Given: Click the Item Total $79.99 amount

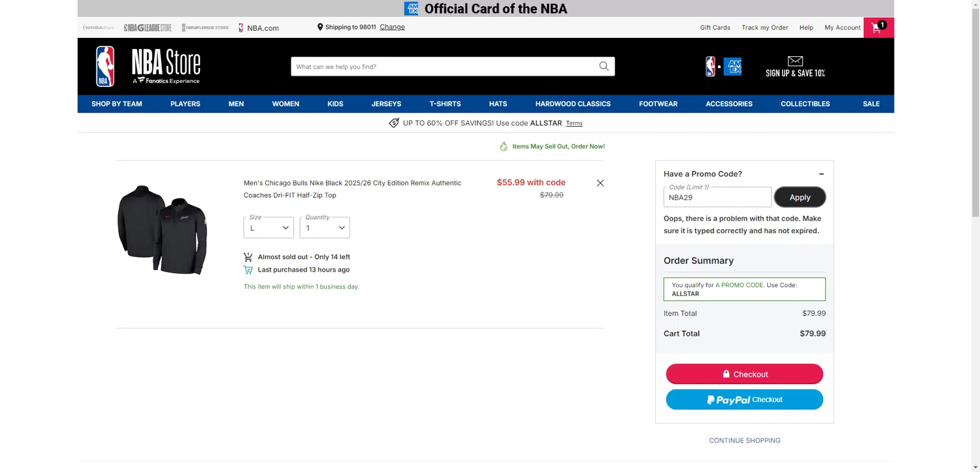Looking at the screenshot, I should click(813, 313).
